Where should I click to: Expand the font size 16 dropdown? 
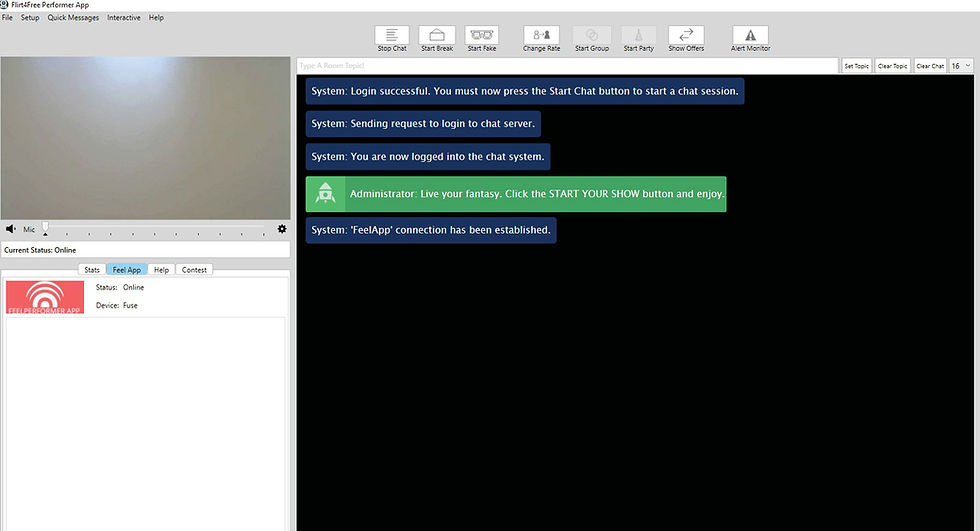[961, 66]
